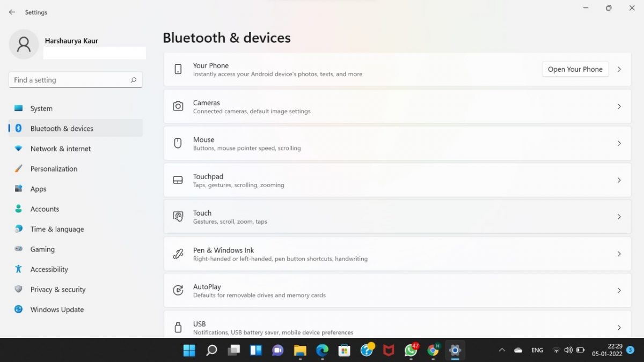Open WhatsApp from the taskbar
Image resolution: width=644 pixels, height=362 pixels.
pyautogui.click(x=411, y=350)
